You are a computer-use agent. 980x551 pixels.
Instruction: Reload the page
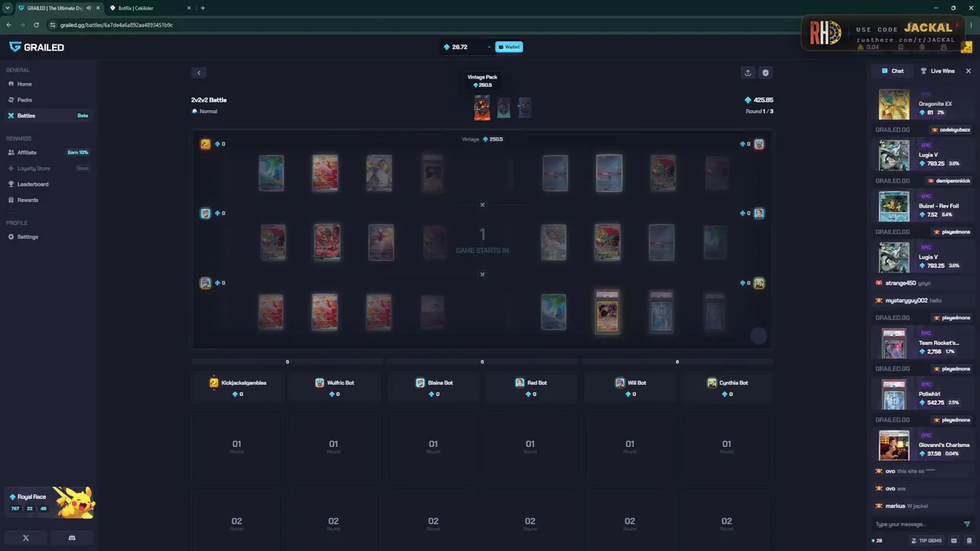(36, 25)
